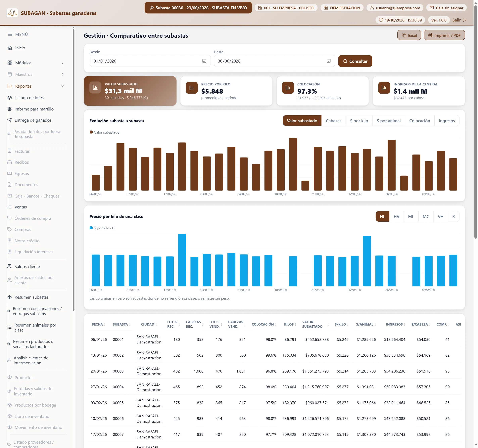Screen dimensions: 478x448
Task: Sort table by FECHA column
Action: point(99,324)
